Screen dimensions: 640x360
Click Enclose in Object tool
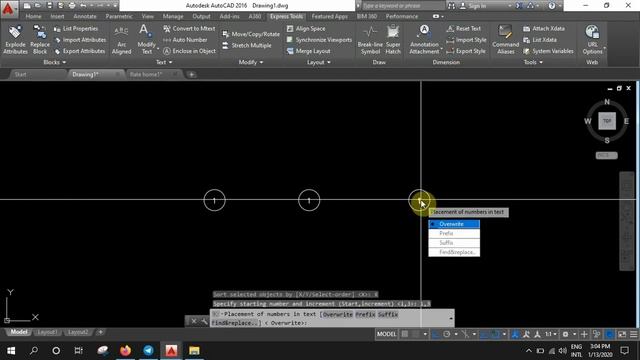coord(189,51)
